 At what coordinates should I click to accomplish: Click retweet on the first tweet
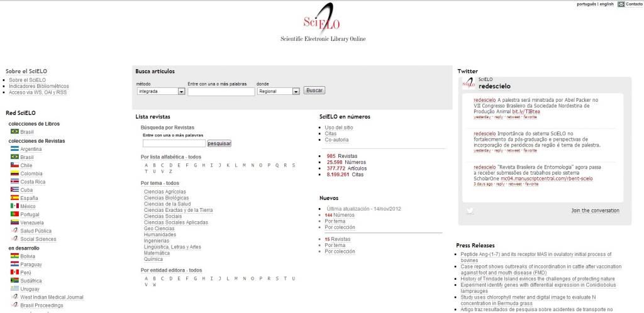coord(513,117)
